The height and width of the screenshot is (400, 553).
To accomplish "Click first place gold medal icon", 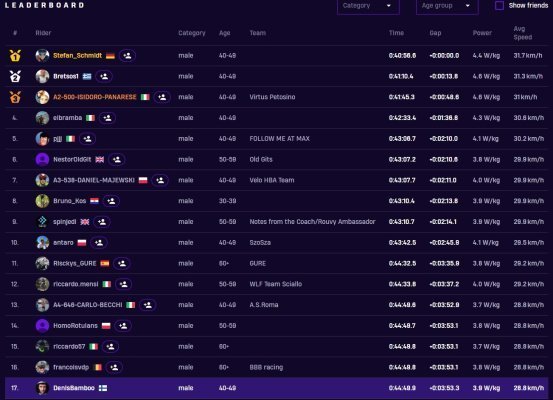I will coord(15,55).
